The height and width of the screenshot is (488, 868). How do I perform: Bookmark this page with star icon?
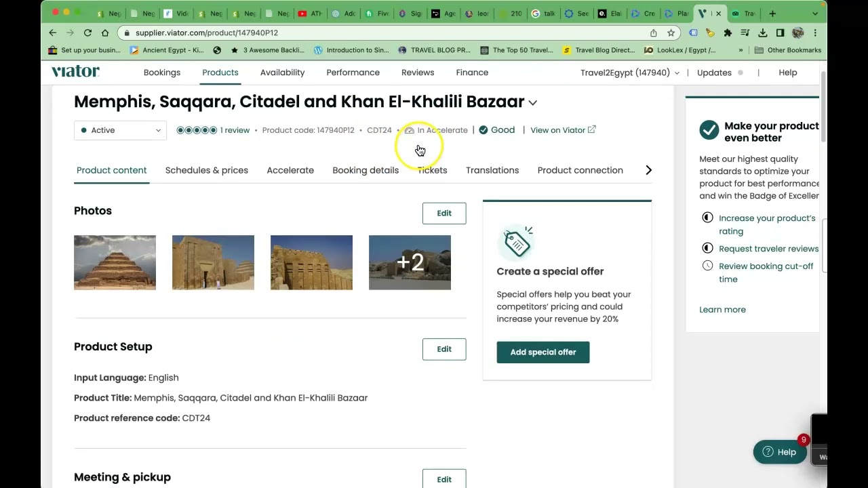coord(671,33)
